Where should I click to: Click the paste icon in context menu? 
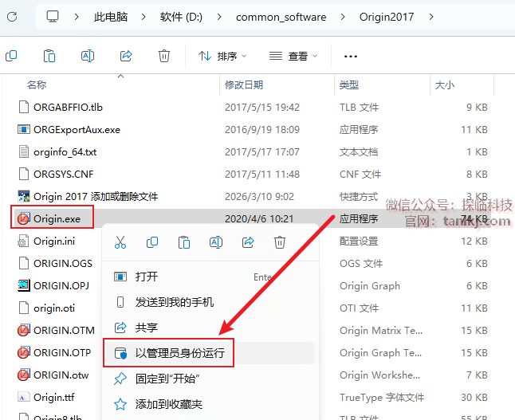(x=184, y=242)
